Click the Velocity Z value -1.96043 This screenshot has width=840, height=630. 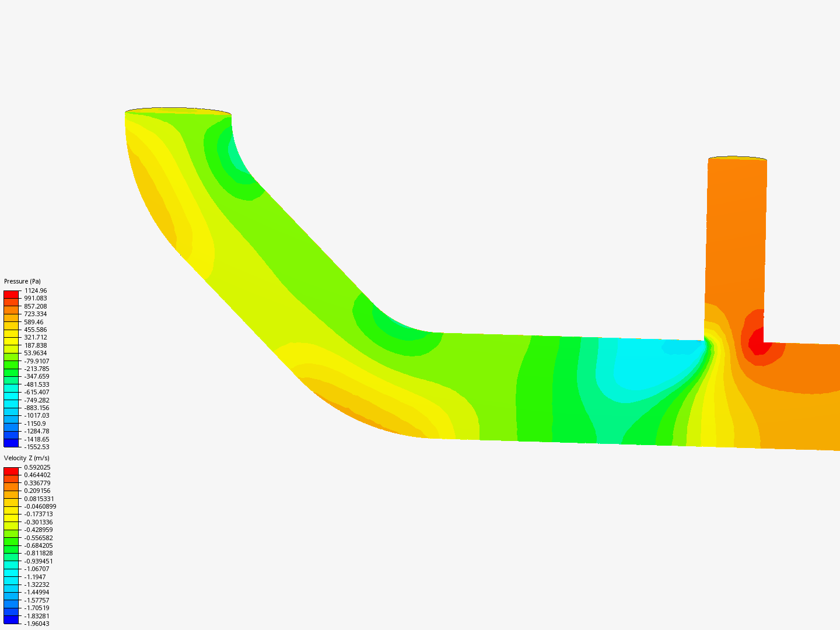pos(37,624)
